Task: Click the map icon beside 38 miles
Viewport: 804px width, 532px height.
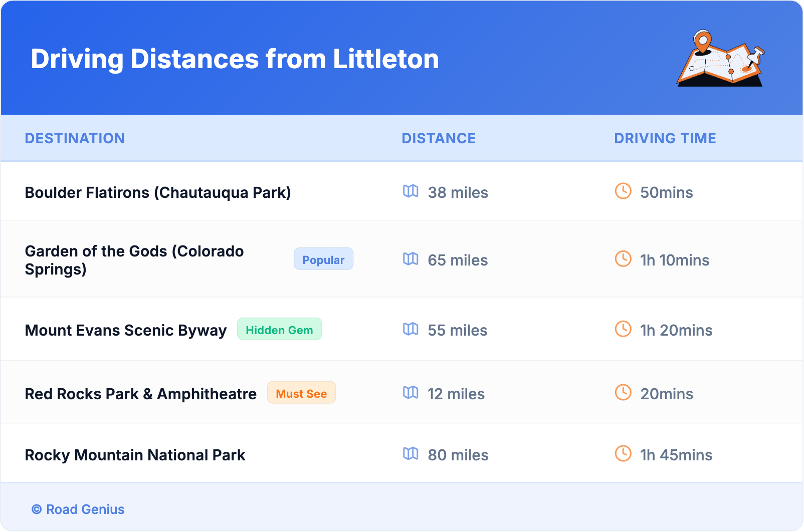Action: click(x=411, y=191)
